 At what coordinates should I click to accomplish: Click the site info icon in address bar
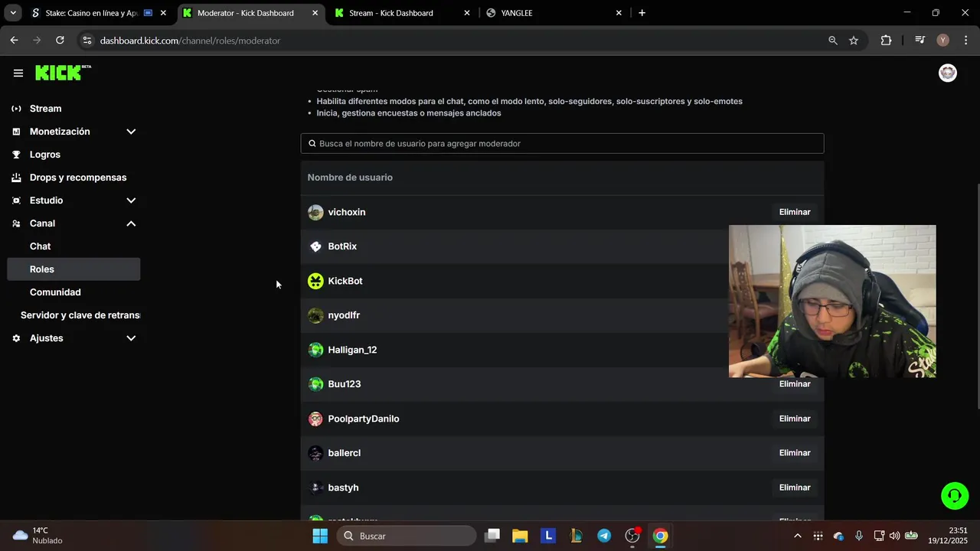click(87, 41)
